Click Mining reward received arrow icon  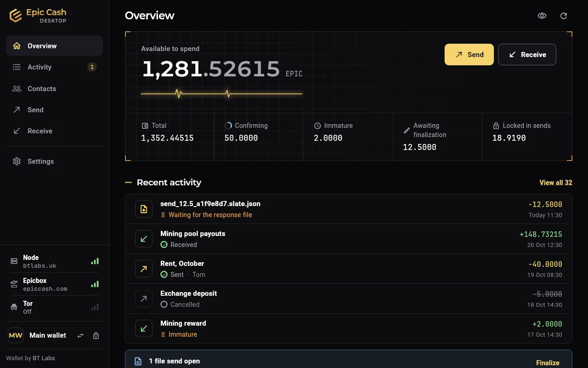tap(144, 328)
